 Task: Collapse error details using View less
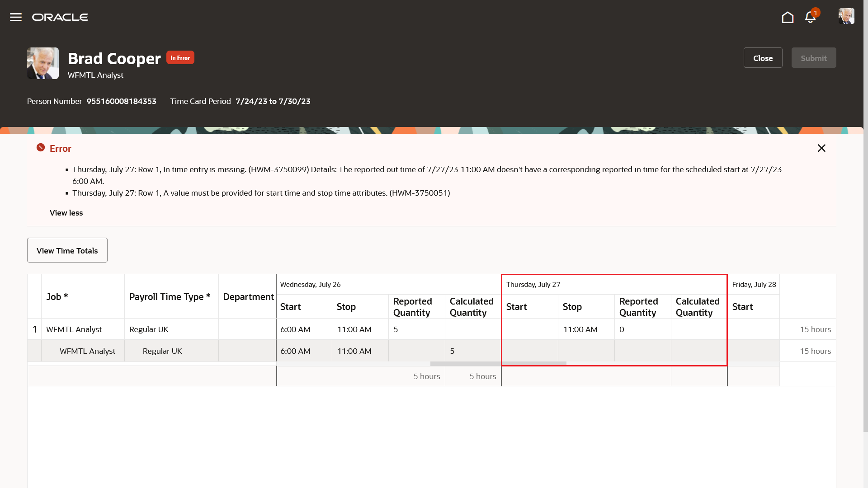tap(66, 213)
